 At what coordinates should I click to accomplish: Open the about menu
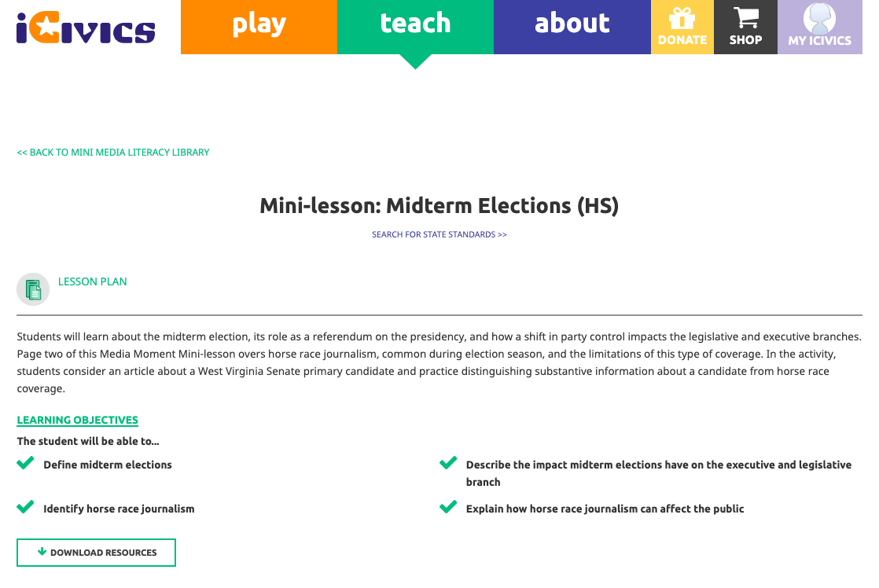tap(572, 25)
